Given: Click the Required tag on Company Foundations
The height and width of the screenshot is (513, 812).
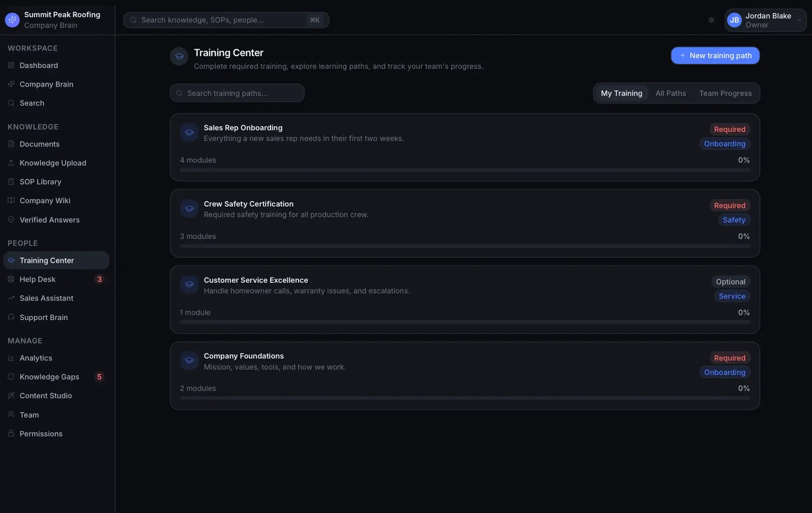Looking at the screenshot, I should (x=730, y=358).
